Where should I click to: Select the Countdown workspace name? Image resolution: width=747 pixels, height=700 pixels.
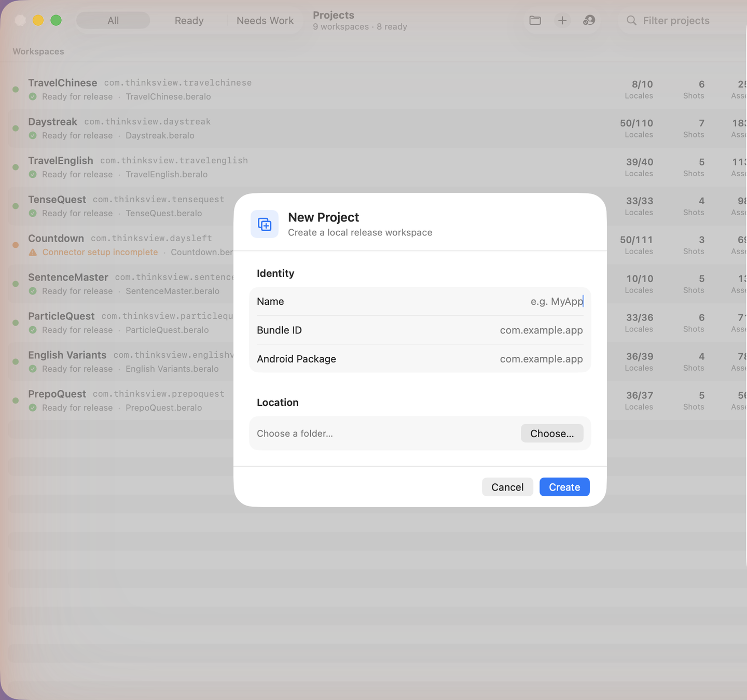pos(56,238)
